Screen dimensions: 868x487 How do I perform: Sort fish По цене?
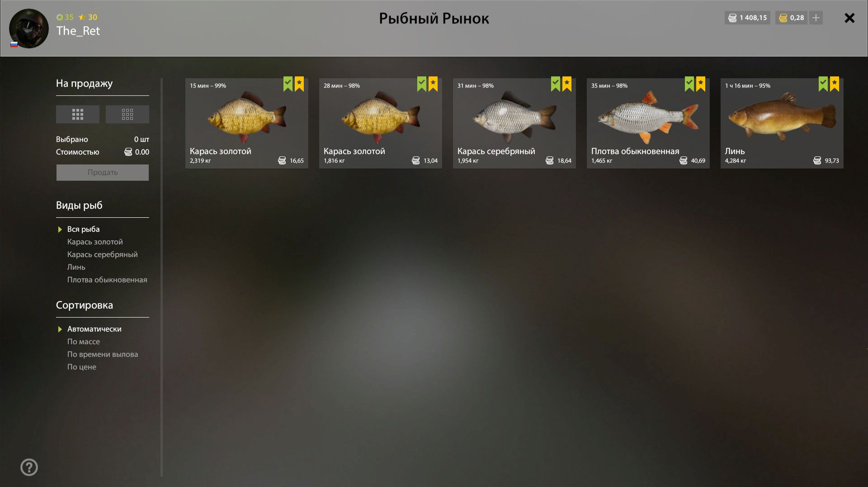coord(82,367)
